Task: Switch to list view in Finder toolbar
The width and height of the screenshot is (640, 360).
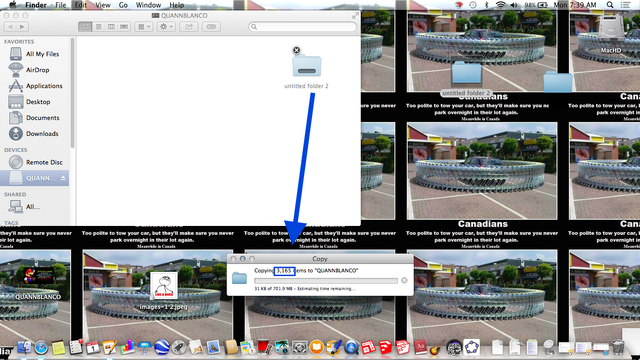Action: point(98,27)
